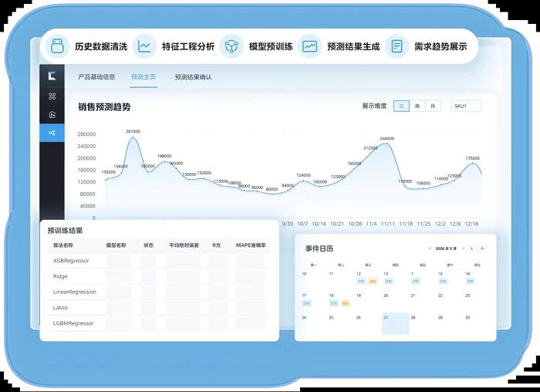Click the 模型预训练 model icon
The image size is (540, 392).
click(x=231, y=46)
